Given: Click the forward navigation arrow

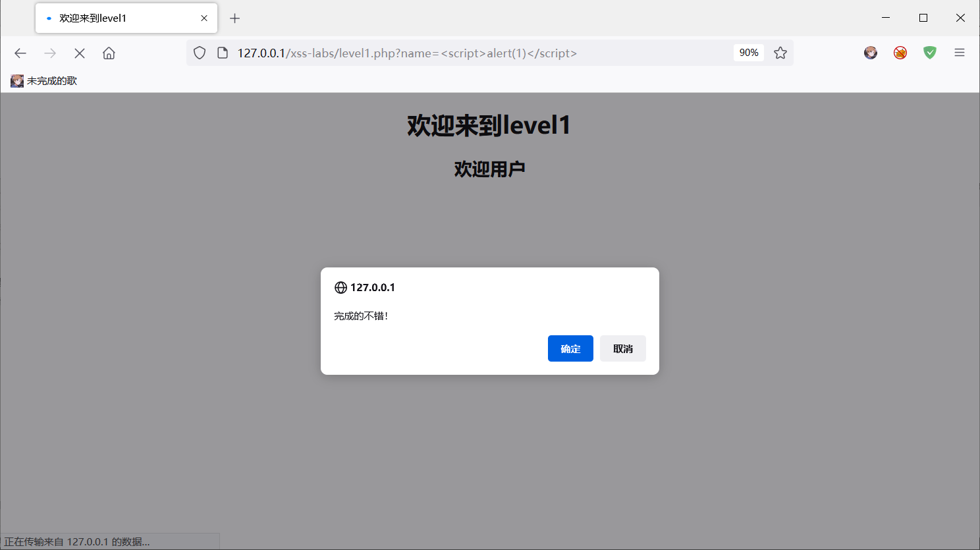Looking at the screenshot, I should point(50,53).
